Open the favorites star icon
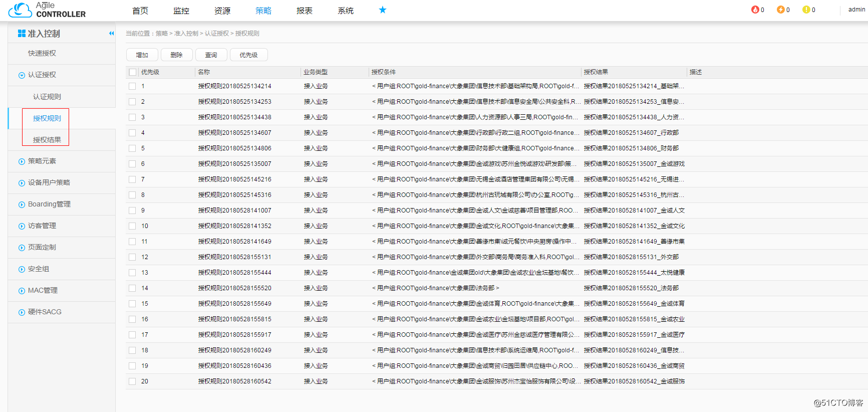The width and height of the screenshot is (868, 412). pos(383,10)
